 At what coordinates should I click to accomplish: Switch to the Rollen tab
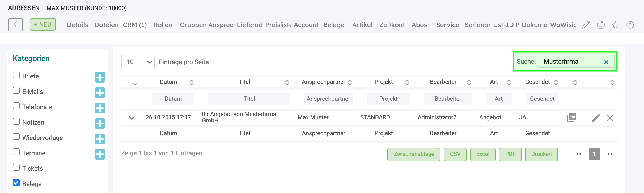163,25
